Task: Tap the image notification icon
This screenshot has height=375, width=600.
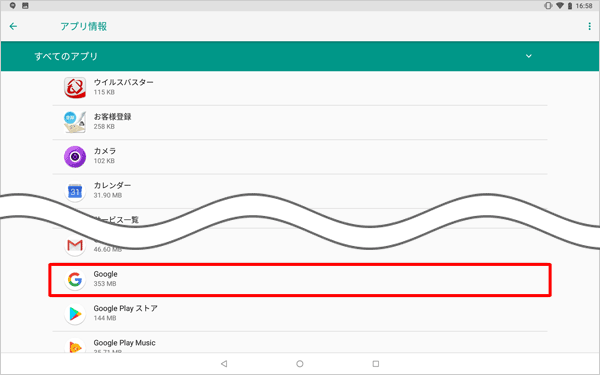Action: pyautogui.click(x=25, y=5)
